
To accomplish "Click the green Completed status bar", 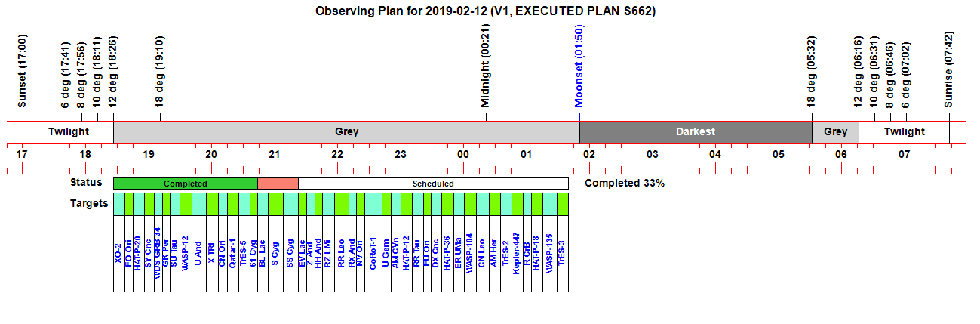I will (x=186, y=184).
